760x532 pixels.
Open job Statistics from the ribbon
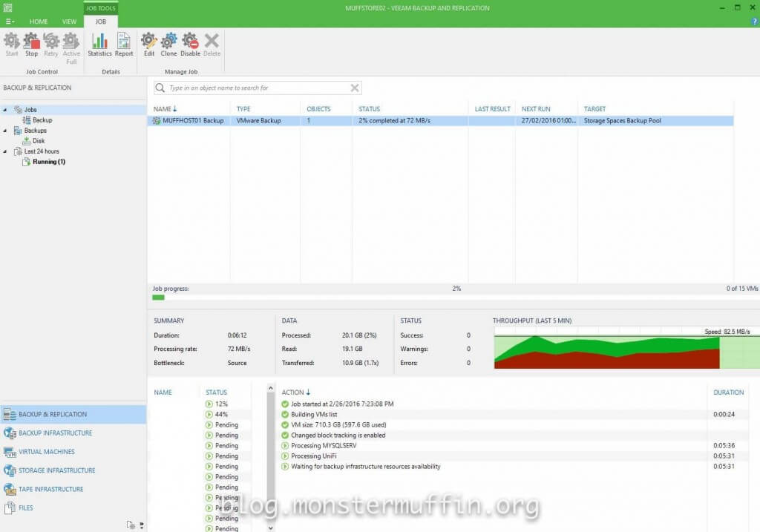click(x=99, y=43)
